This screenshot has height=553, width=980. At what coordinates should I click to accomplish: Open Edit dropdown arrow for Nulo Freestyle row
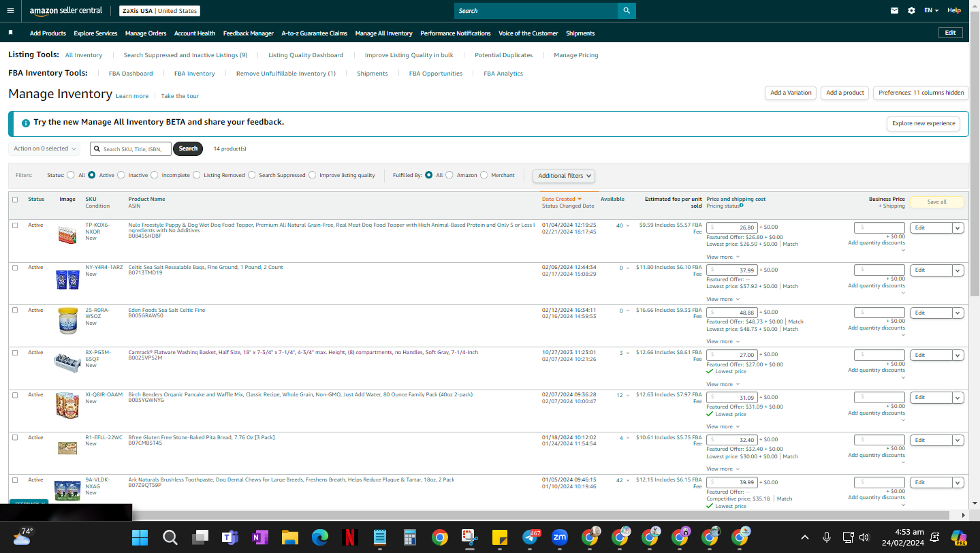[958, 228]
